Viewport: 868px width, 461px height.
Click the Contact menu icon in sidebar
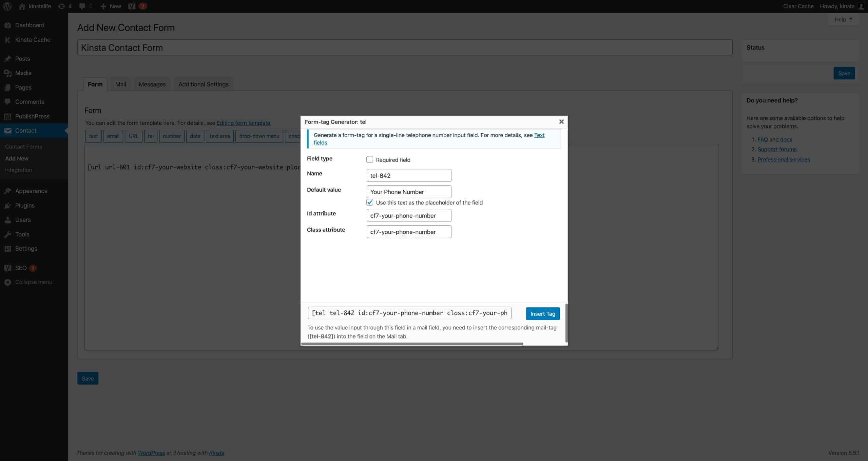[x=8, y=130]
